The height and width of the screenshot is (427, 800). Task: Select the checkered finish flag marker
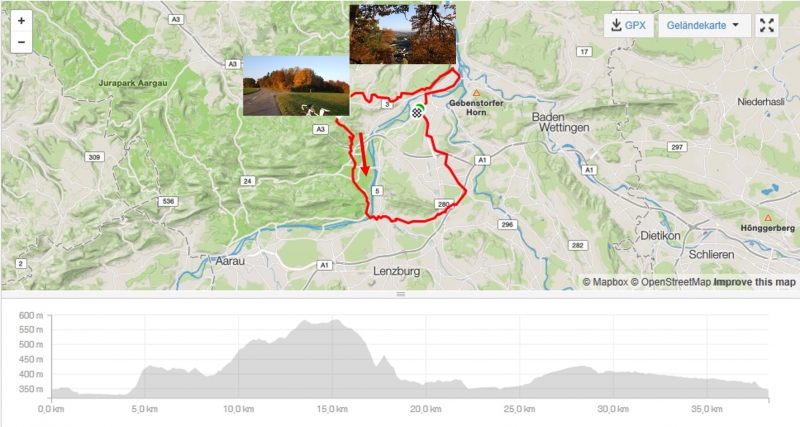pyautogui.click(x=417, y=113)
